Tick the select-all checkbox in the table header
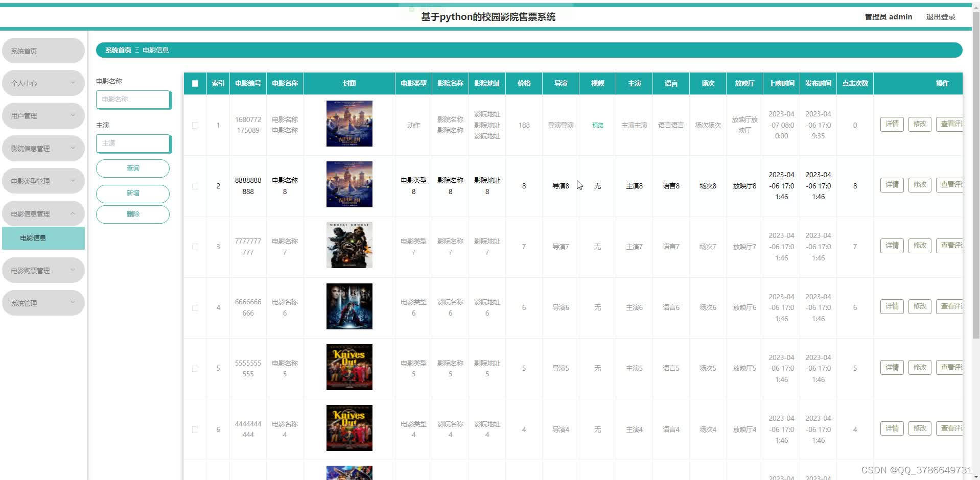This screenshot has width=980, height=480. (x=195, y=84)
